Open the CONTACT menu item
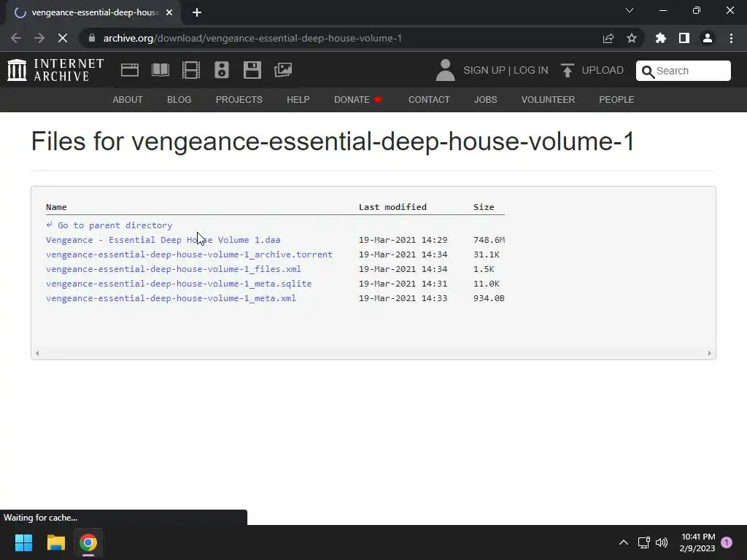 [x=429, y=99]
